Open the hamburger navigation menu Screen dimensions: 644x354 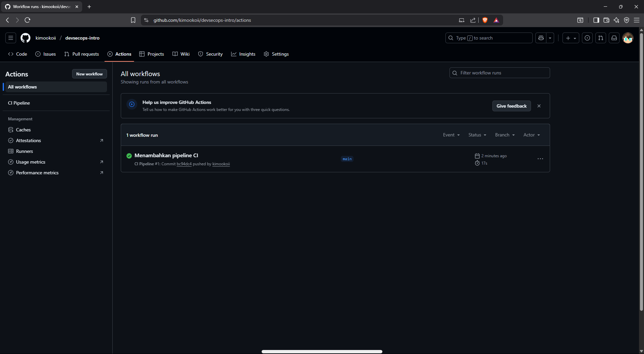point(11,38)
